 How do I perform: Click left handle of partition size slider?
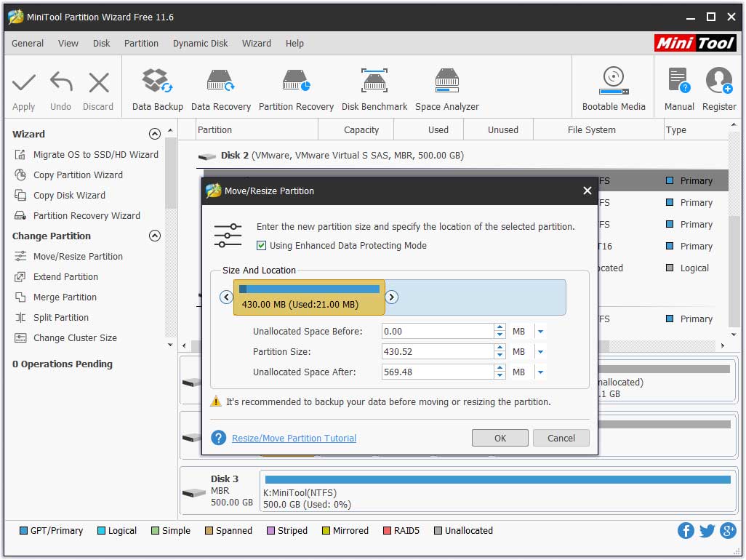[226, 297]
